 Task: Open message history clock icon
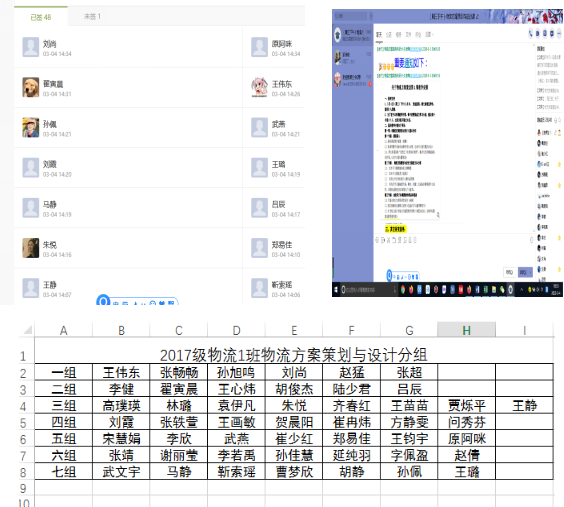tap(532, 240)
